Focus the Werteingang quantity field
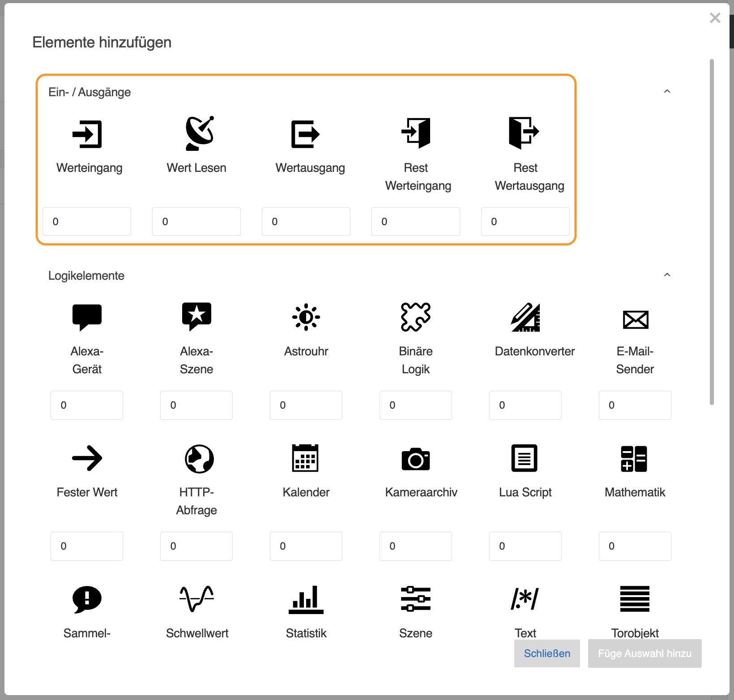Viewport: 734px width, 700px height. coord(87,222)
